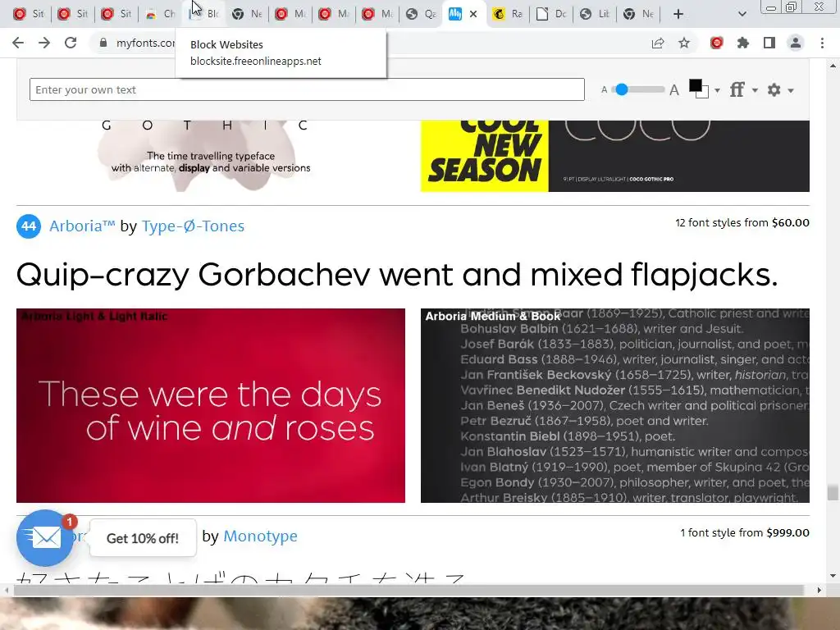Expand the tab search dropdown
This screenshot has width=840, height=630.
[742, 14]
